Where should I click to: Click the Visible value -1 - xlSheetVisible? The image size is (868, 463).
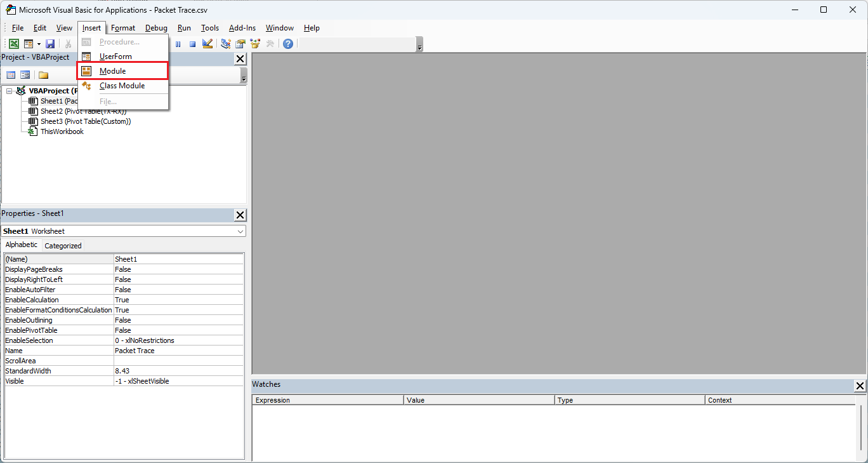coord(178,381)
